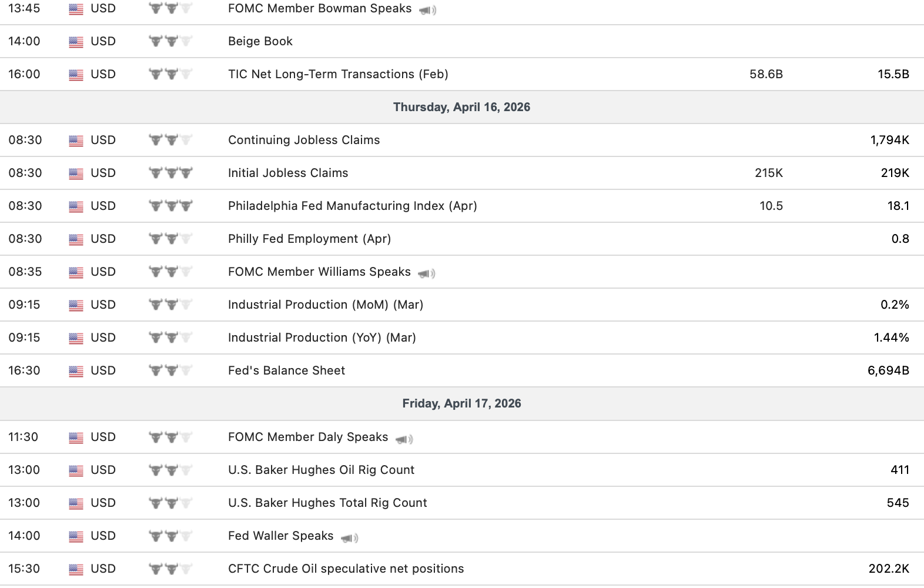Click US flag in Beige Book row
924x588 pixels.
pyautogui.click(x=76, y=42)
